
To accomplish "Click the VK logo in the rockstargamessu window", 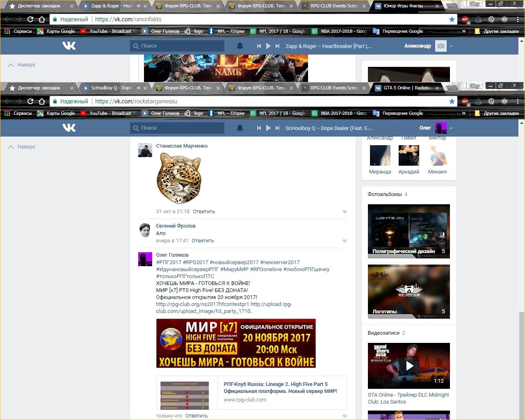I will tap(69, 128).
